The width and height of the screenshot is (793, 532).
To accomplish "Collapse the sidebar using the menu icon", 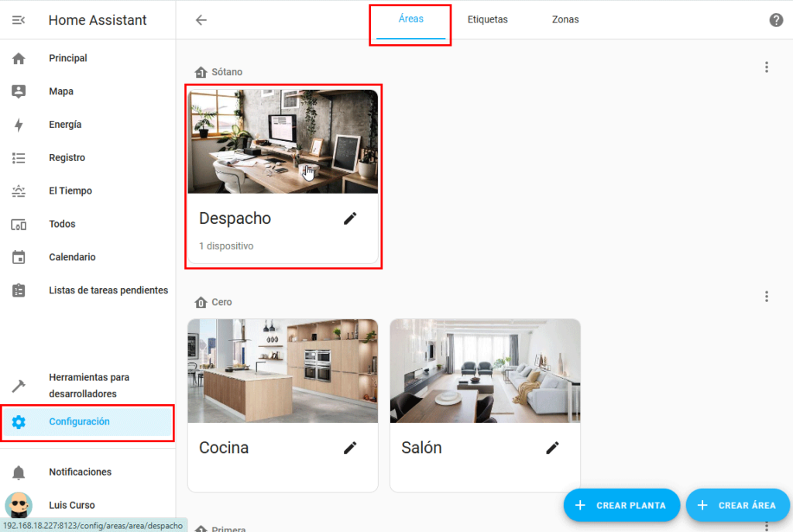I will point(19,20).
